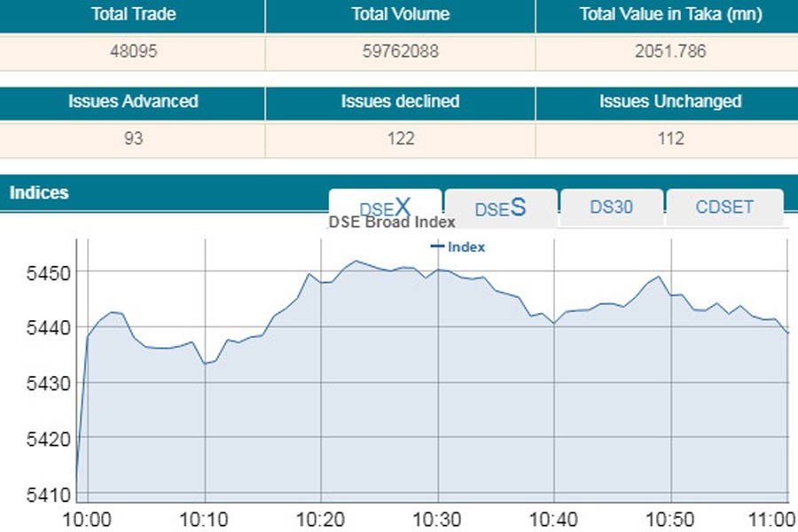Show the CDSET index tab
798x532 pixels.
coord(724,207)
